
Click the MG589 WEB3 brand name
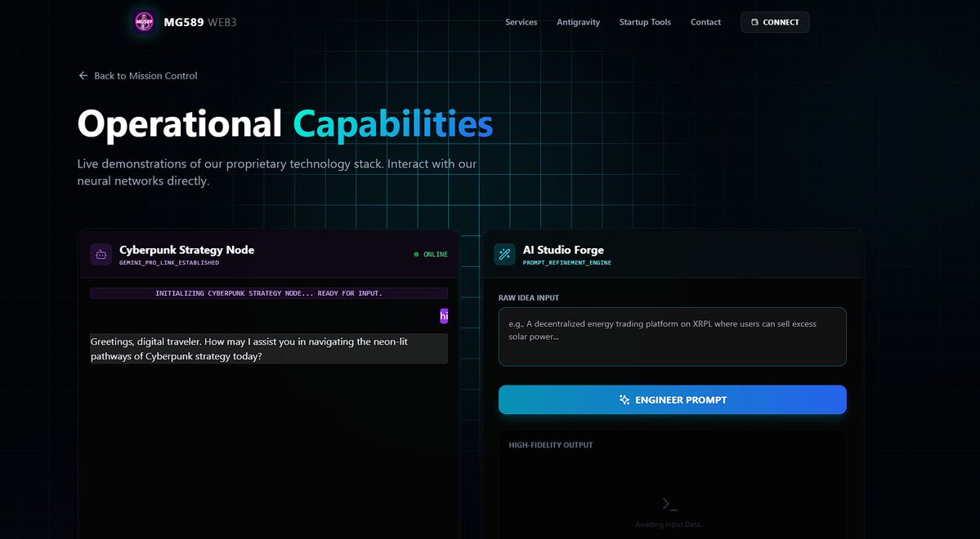click(200, 23)
